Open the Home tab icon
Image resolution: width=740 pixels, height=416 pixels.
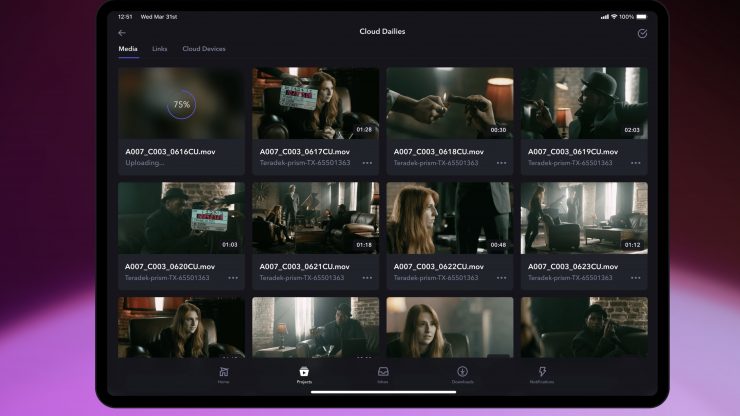pyautogui.click(x=223, y=373)
